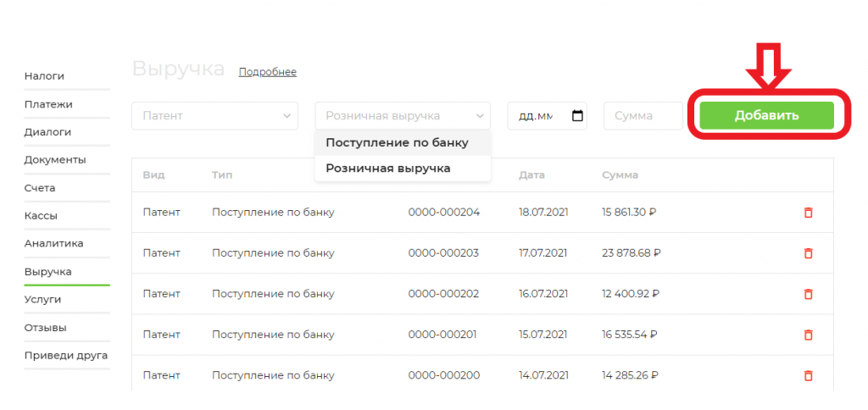868x410 pixels.
Task: Remove the 0000-000200 entry via trash icon
Action: (808, 376)
